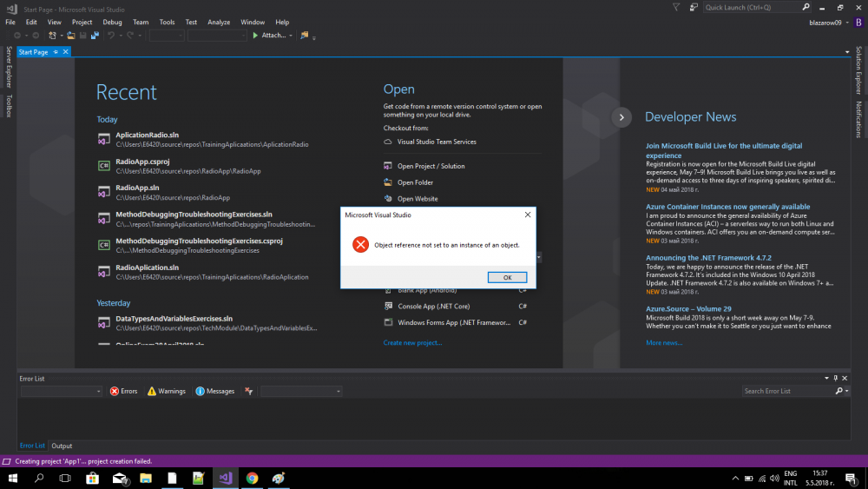The height and width of the screenshot is (489, 868).
Task: Click the Quick Launch search magnifier icon
Action: pos(806,7)
